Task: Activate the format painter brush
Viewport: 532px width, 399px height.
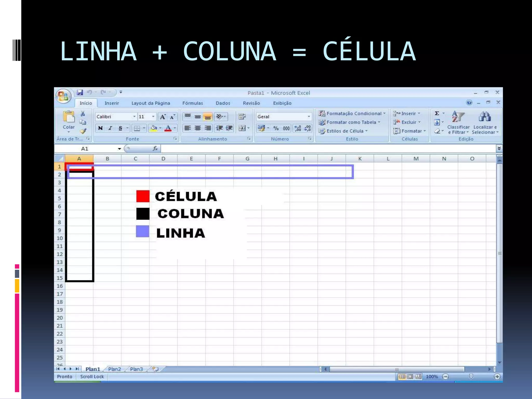Action: tap(83, 131)
